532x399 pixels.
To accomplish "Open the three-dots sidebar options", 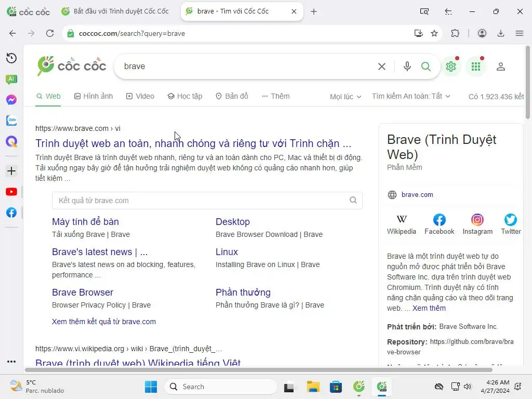I will [x=11, y=362].
